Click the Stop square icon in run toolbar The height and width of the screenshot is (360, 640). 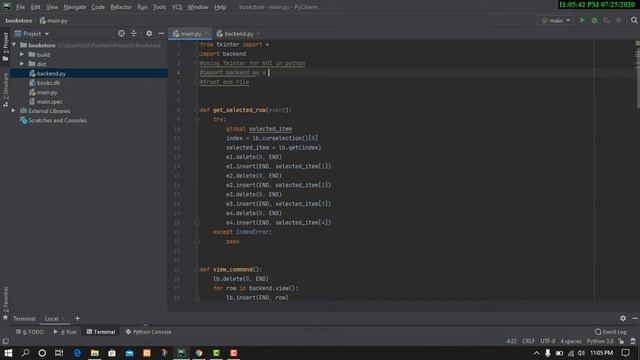pyautogui.click(x=619, y=20)
